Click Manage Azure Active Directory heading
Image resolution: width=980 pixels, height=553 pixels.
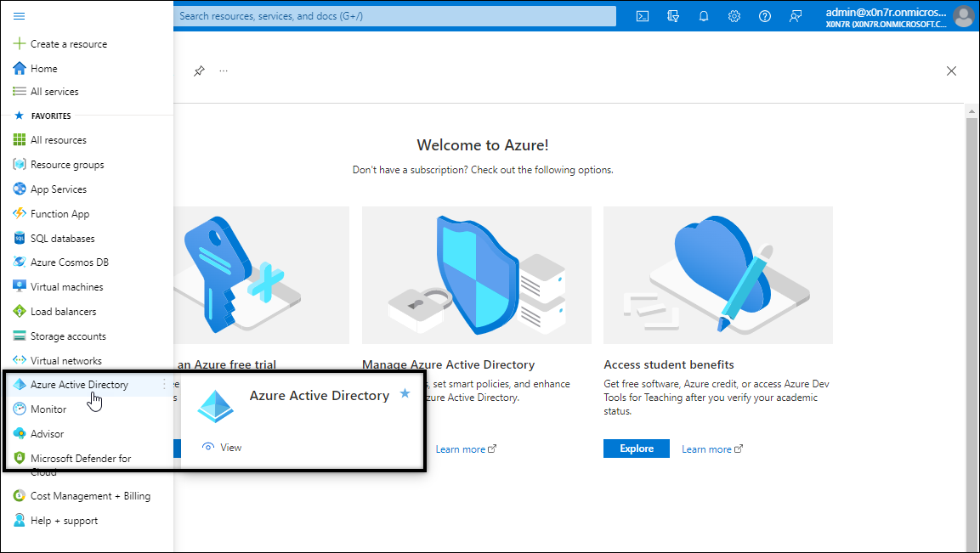coord(448,364)
